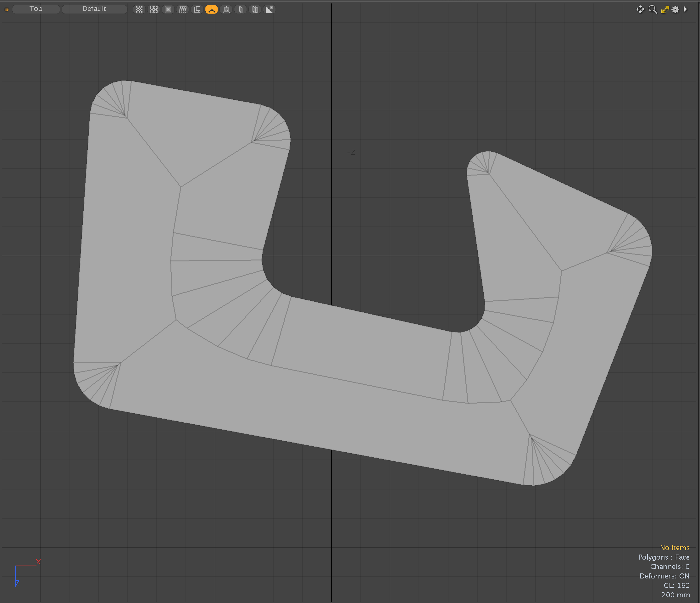Open the Default shading style dropdown

(94, 9)
